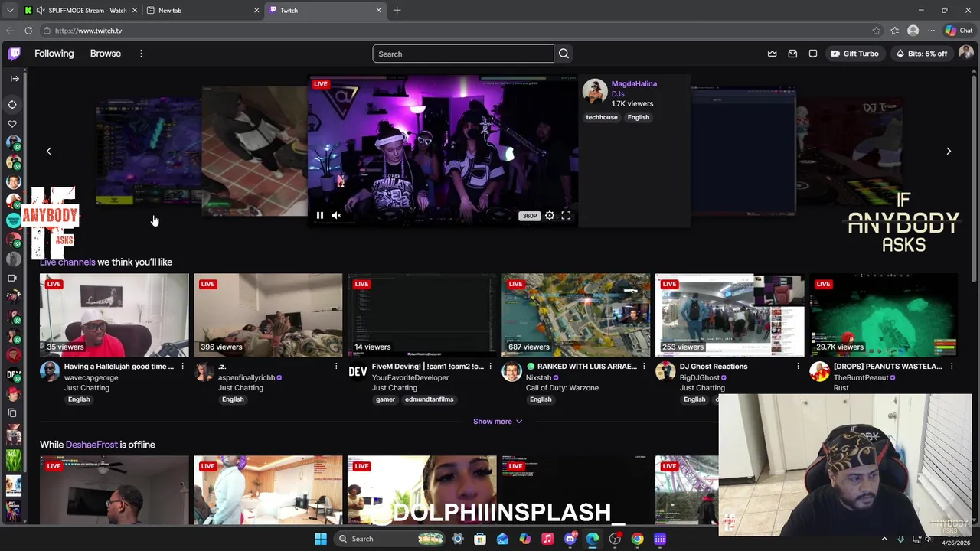Open the 360P quality selector
Viewport: 980px width, 551px height.
point(529,216)
